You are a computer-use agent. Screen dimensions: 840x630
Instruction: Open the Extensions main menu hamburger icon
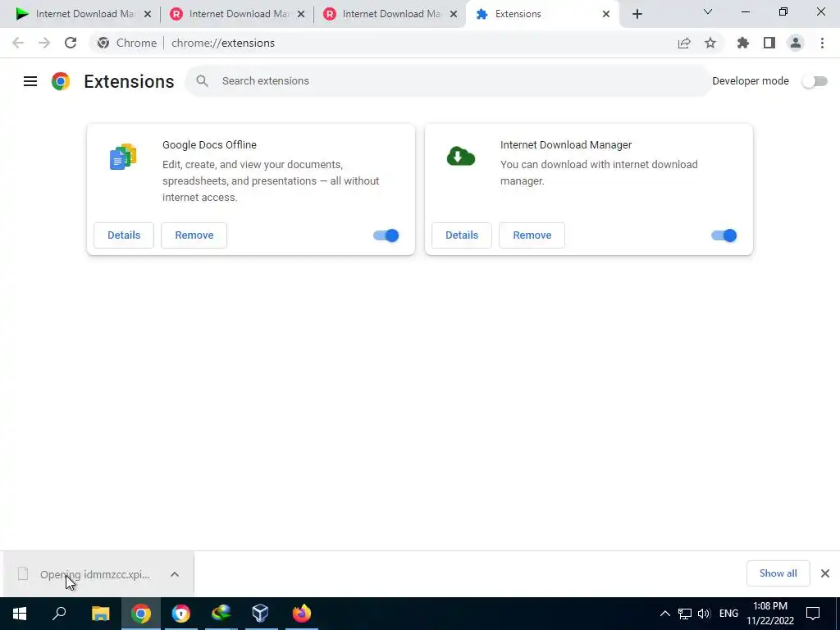30,81
